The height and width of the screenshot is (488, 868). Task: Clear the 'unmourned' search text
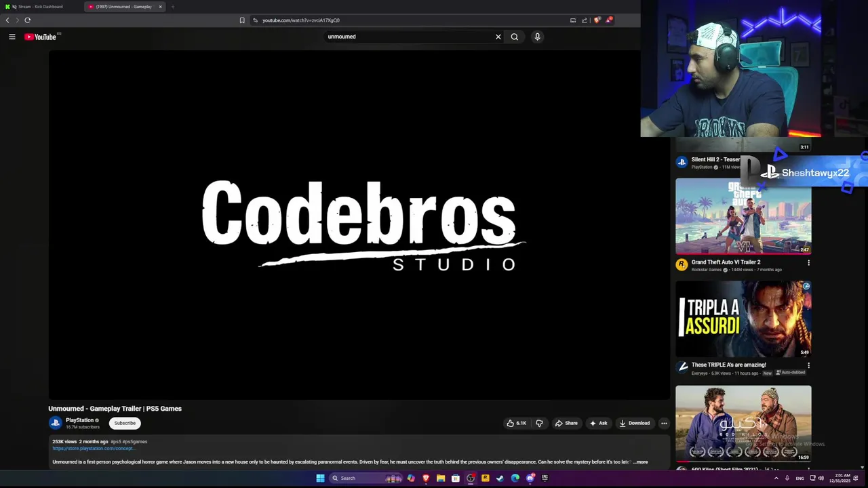pos(498,37)
